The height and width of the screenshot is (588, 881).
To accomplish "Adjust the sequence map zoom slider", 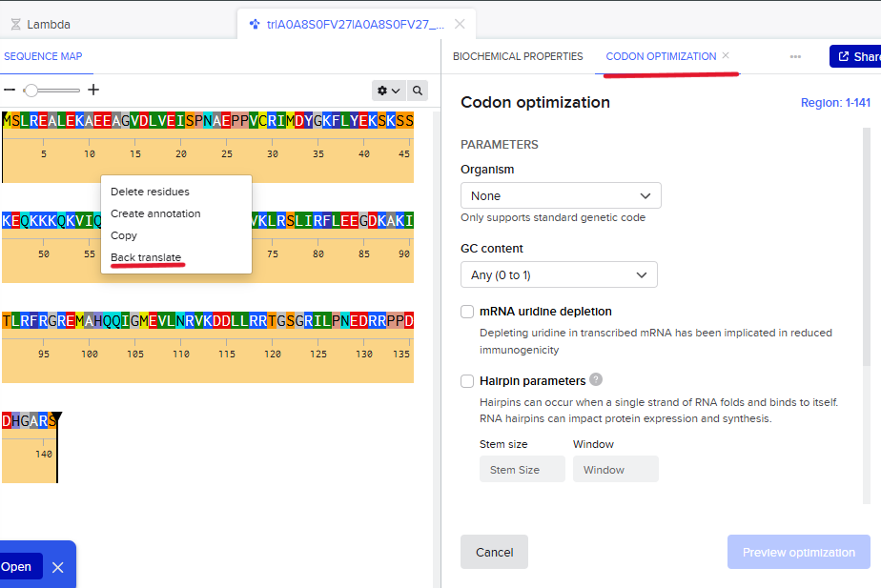I will click(32, 90).
